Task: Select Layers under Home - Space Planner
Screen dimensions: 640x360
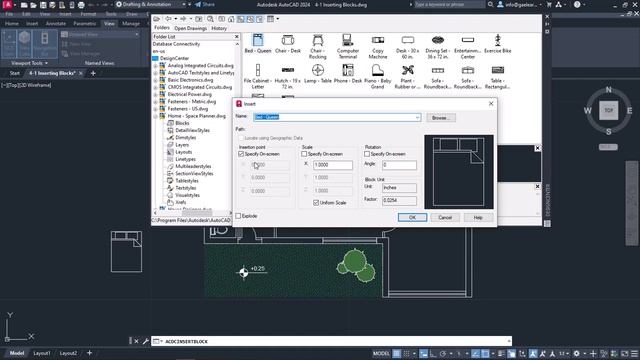Action: pos(182,145)
